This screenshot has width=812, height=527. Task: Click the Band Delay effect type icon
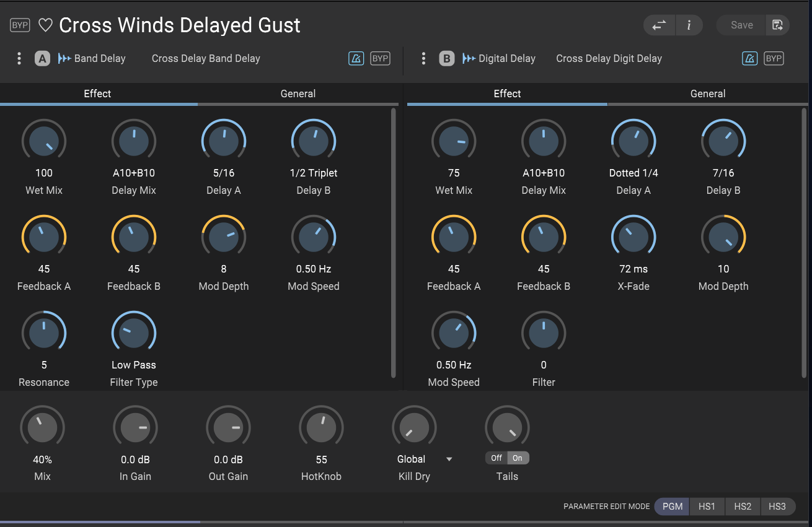click(x=64, y=59)
